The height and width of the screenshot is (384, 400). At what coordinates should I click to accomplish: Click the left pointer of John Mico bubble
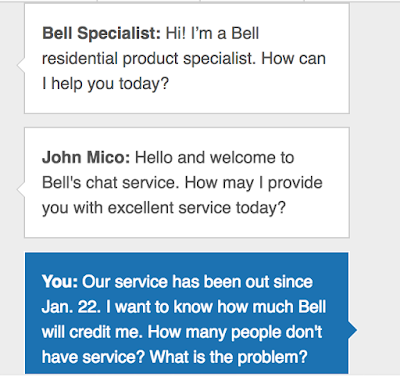(x=21, y=189)
